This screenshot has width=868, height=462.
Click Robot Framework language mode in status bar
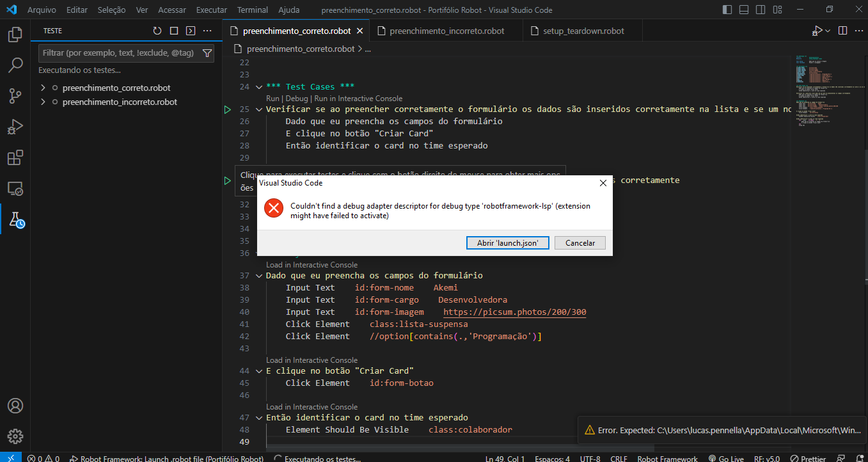pos(667,459)
